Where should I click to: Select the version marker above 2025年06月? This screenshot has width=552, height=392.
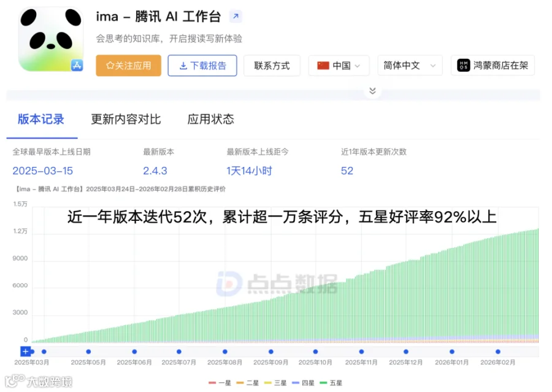click(x=134, y=352)
